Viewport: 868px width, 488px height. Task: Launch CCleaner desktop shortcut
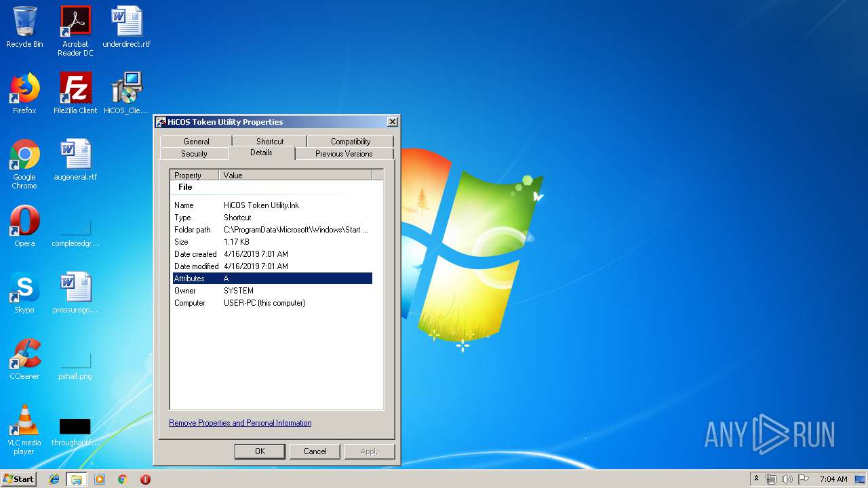click(x=24, y=359)
